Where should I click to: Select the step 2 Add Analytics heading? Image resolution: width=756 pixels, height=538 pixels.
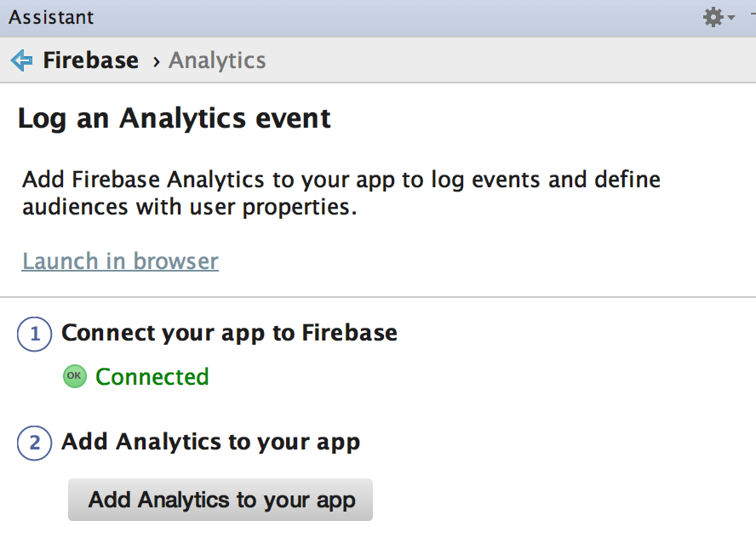[210, 442]
